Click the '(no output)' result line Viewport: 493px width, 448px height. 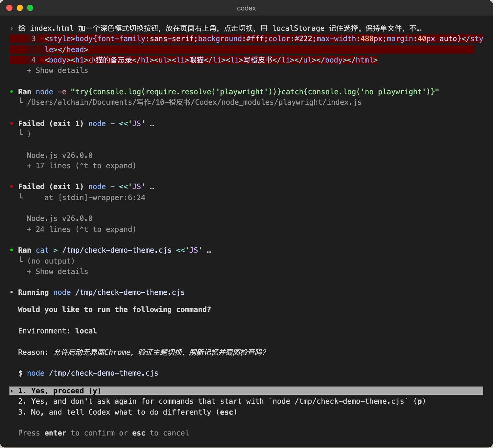[51, 261]
